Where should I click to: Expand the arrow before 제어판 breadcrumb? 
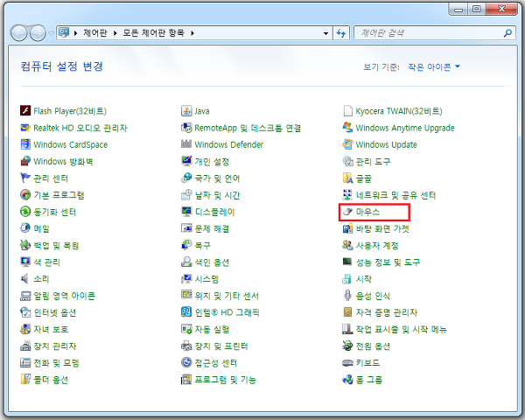(x=75, y=33)
